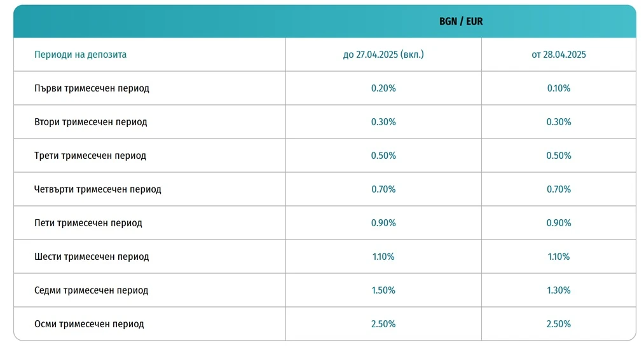Click the 'от 28.04.2025' column heading
Viewport: 644px width, 352px height.
tap(559, 55)
